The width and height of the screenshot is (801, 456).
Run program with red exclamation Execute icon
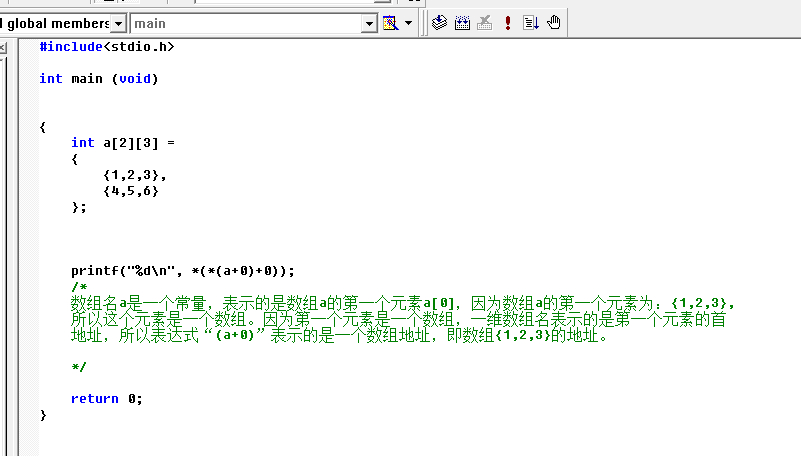tap(508, 23)
